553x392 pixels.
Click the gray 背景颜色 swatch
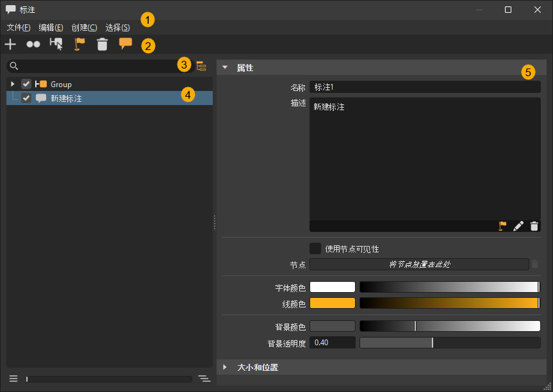click(332, 326)
